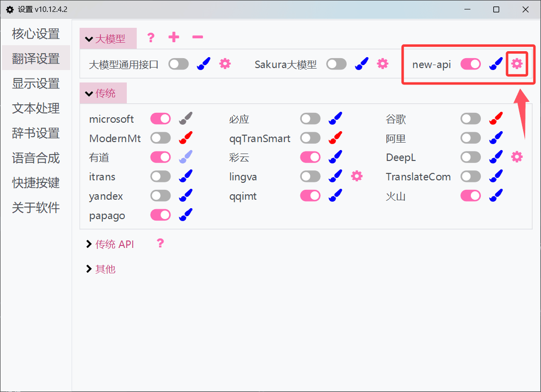Toggle off the new-api switch
This screenshot has width=541, height=392.
point(470,64)
